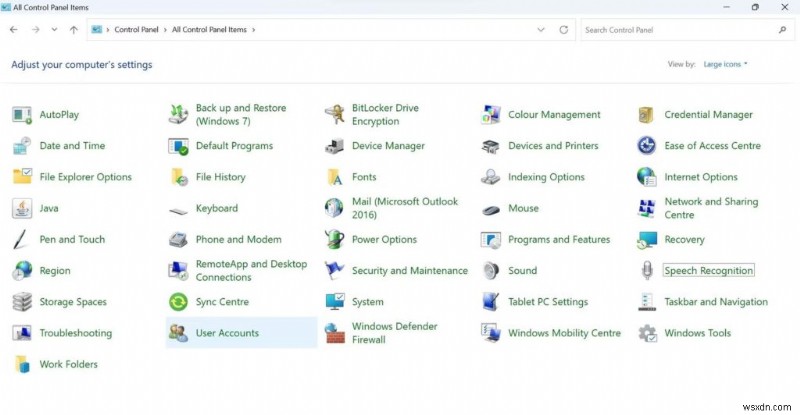Click the BitLocker Drive Encryption icon
Screen dimensions: 800x415
[x=334, y=115]
